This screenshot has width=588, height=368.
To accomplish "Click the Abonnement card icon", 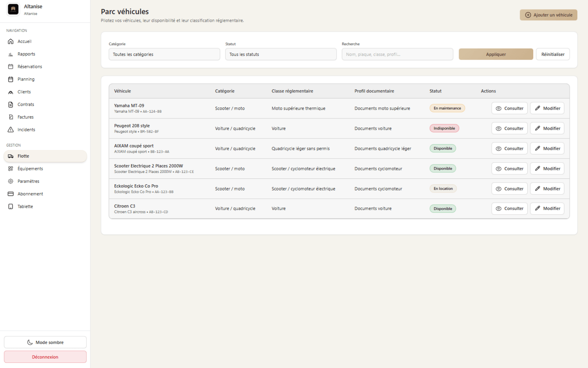I will pos(11,194).
